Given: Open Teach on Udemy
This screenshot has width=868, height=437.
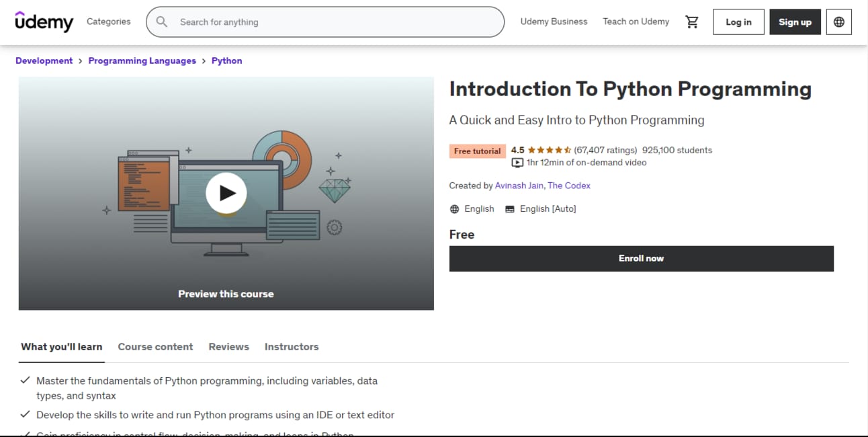Looking at the screenshot, I should click(x=636, y=22).
